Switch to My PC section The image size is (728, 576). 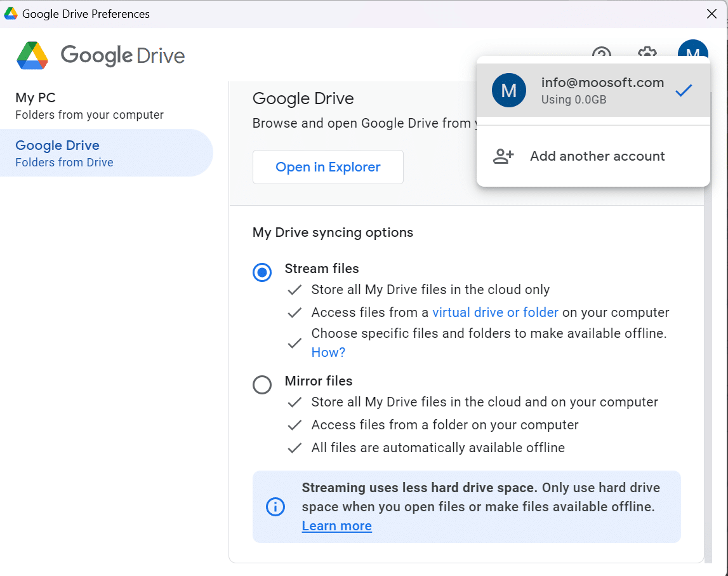107,105
